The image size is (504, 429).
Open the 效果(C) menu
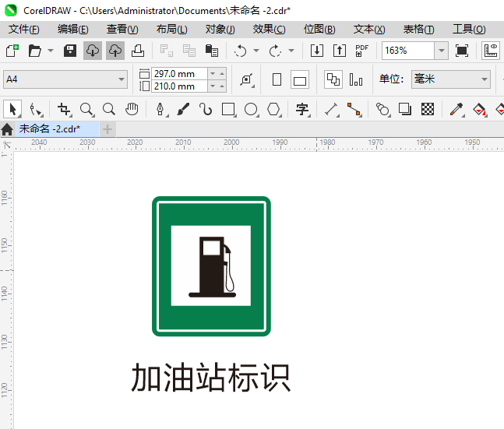click(269, 30)
